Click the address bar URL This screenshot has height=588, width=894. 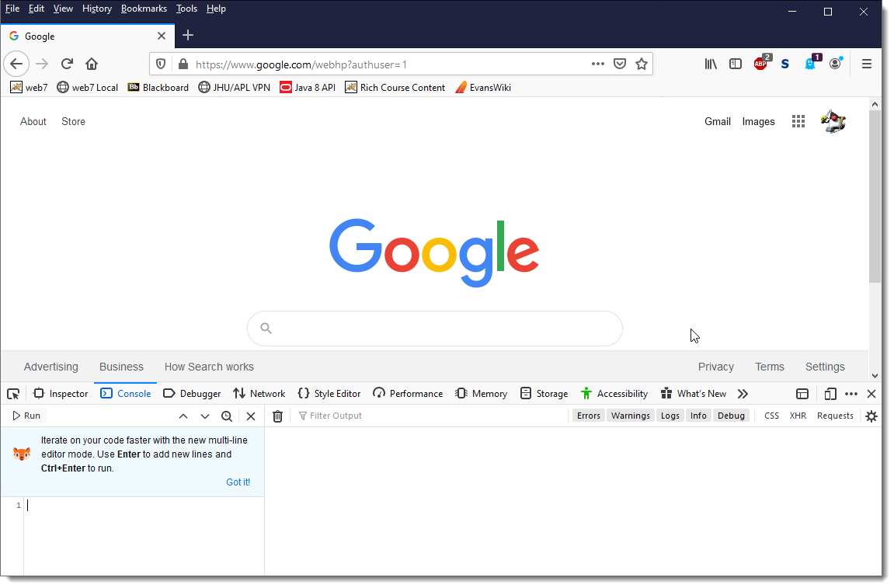tap(301, 64)
